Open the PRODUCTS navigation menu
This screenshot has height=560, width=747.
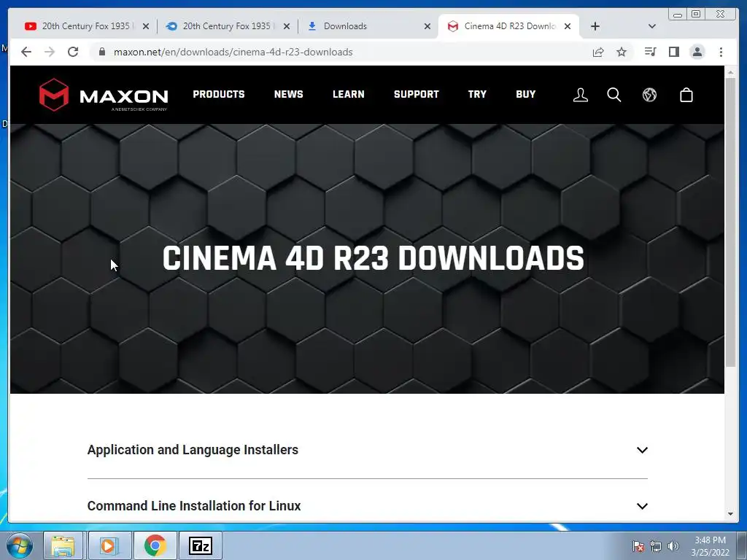pos(219,94)
